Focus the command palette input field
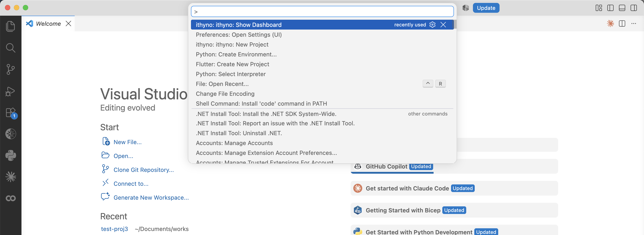The width and height of the screenshot is (644, 235). [322, 11]
